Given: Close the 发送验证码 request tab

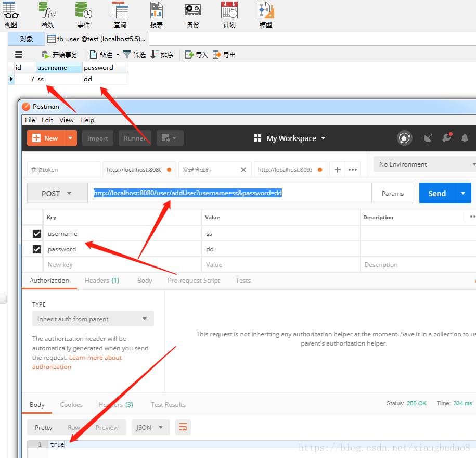Looking at the screenshot, I should click(x=243, y=170).
